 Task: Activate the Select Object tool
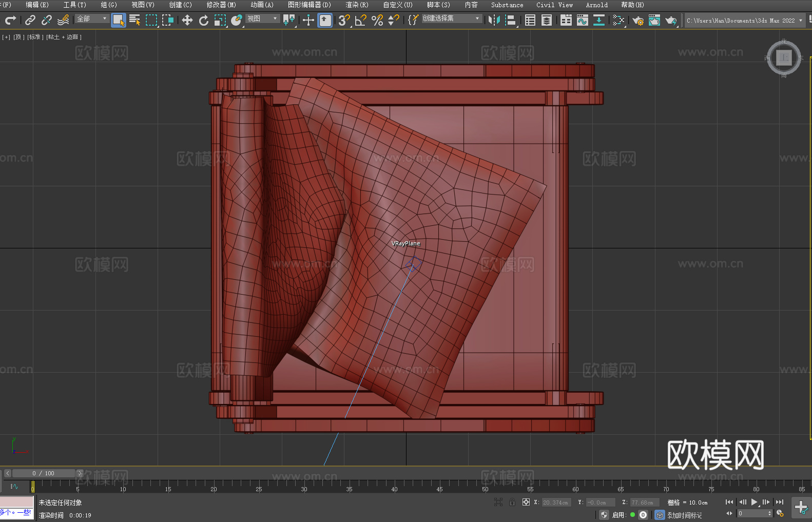[x=119, y=20]
